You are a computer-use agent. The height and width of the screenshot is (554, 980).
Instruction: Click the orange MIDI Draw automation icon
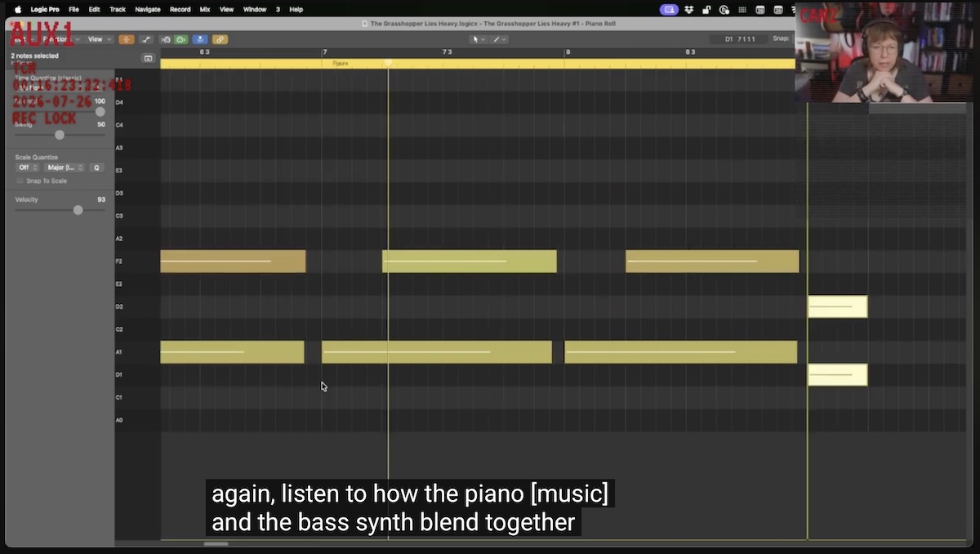click(127, 39)
